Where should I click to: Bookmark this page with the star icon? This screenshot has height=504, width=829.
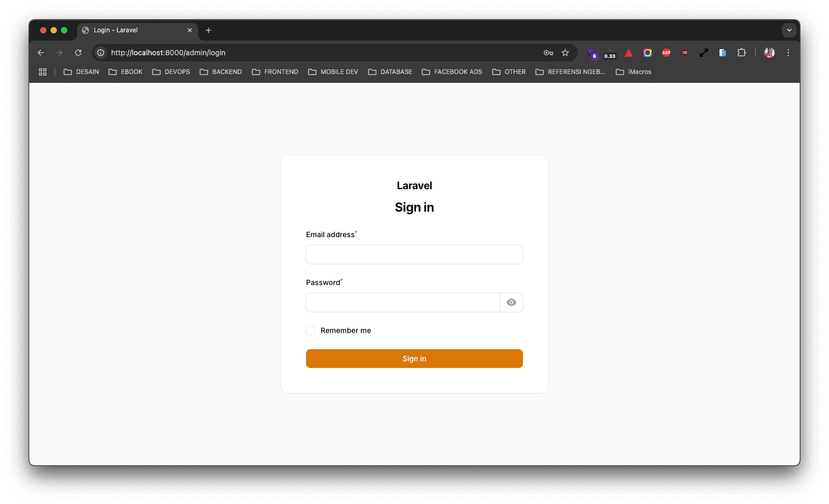pyautogui.click(x=565, y=53)
